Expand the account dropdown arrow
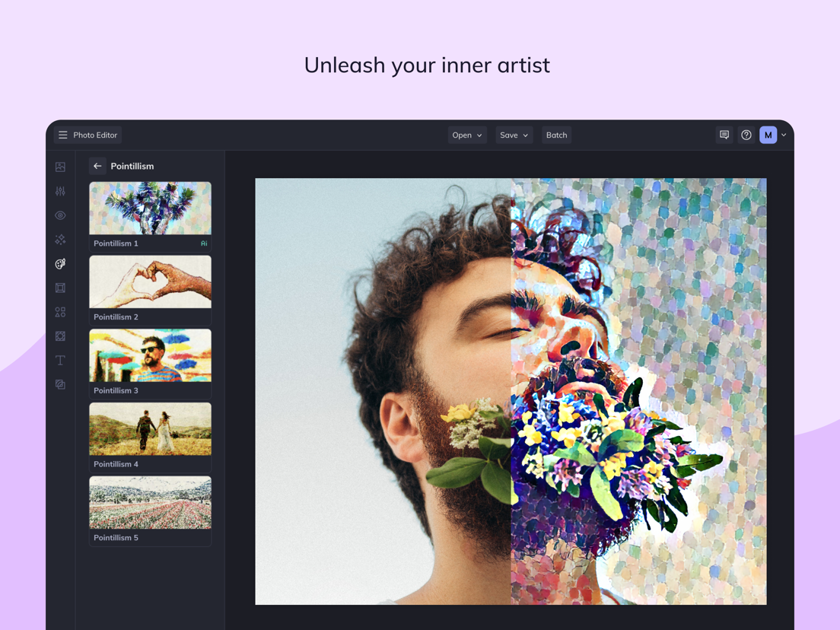Screen dimensions: 840x630 point(784,135)
